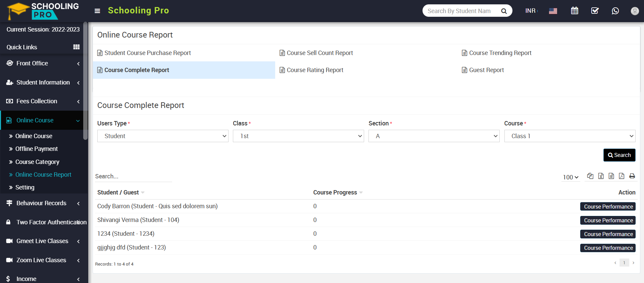
Task: Click Current Session: 2022-2023 text
Action: pos(43,30)
